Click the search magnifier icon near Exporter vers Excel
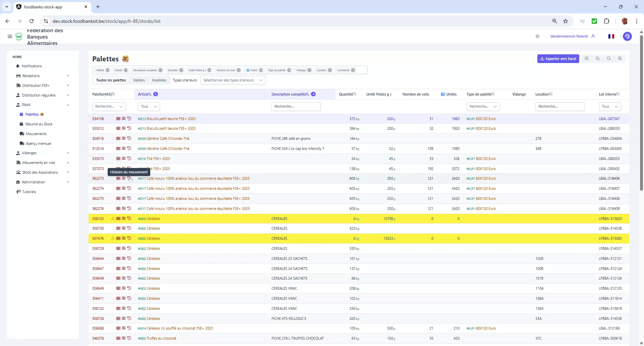The image size is (644, 346). coord(608,58)
